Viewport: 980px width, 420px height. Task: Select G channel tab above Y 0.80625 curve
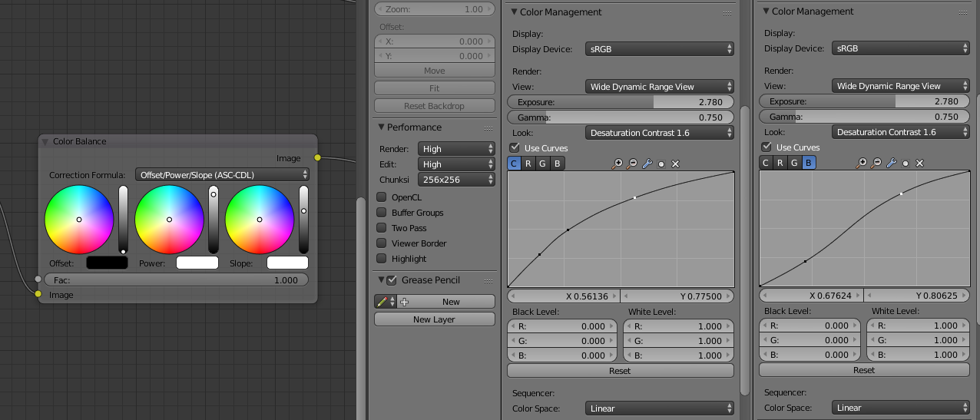click(x=794, y=163)
